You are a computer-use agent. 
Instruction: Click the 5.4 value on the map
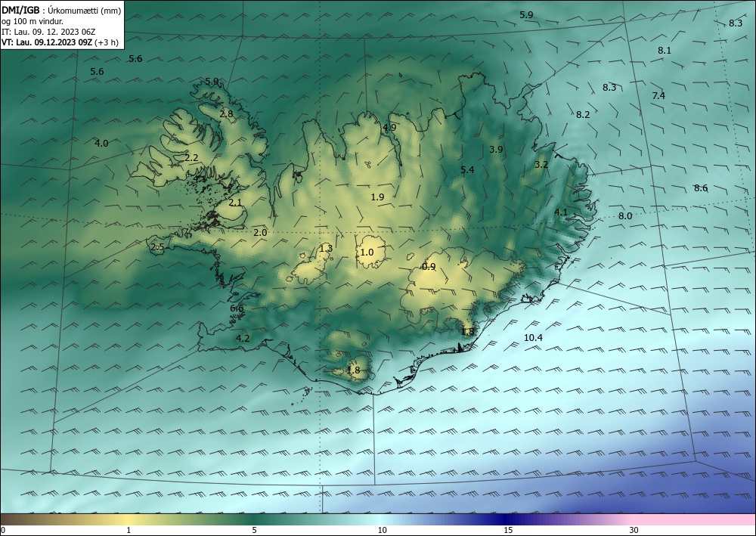point(467,169)
